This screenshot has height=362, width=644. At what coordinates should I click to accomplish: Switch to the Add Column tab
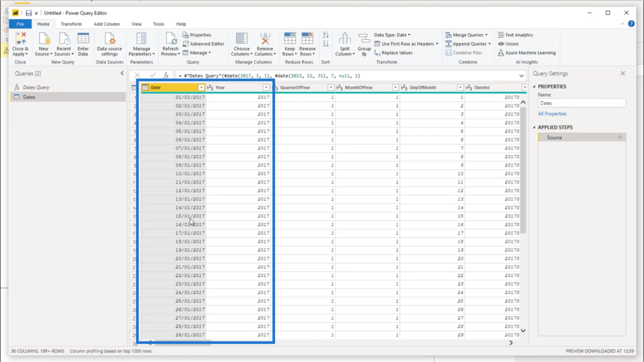click(107, 24)
